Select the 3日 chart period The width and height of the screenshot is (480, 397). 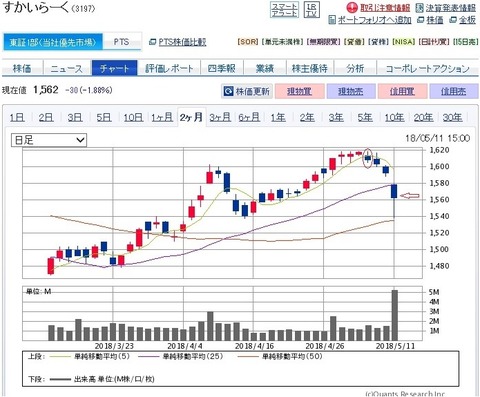click(75, 117)
